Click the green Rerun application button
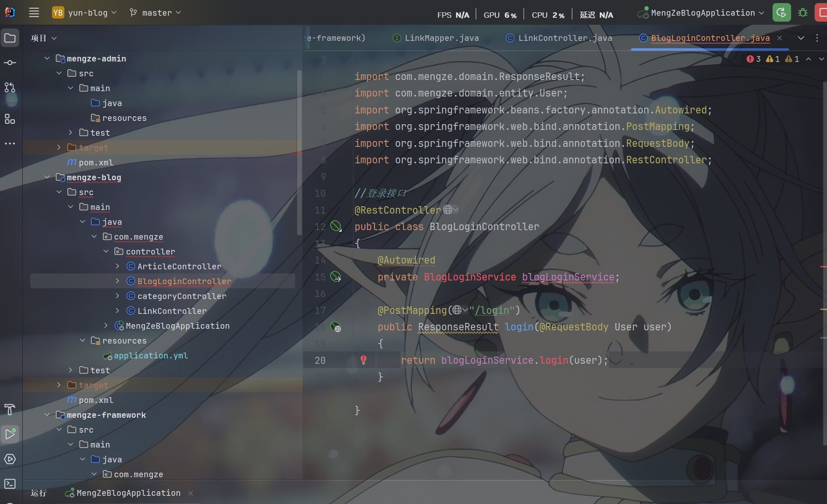The image size is (827, 504). pyautogui.click(x=781, y=13)
